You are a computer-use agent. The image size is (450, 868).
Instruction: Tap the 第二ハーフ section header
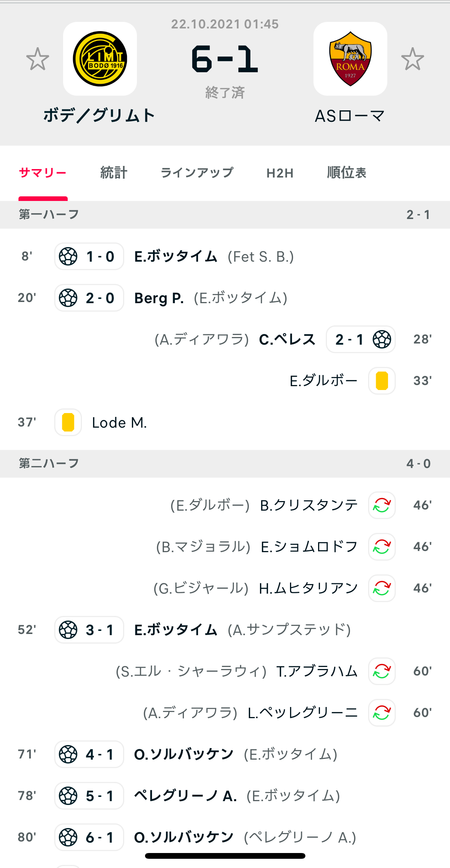click(x=49, y=463)
